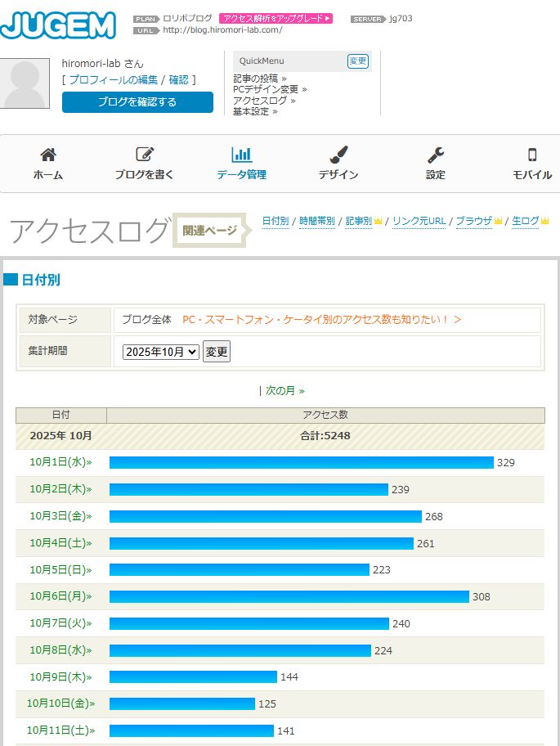Open the ホーム house icon
This screenshot has width=560, height=746.
[x=48, y=155]
